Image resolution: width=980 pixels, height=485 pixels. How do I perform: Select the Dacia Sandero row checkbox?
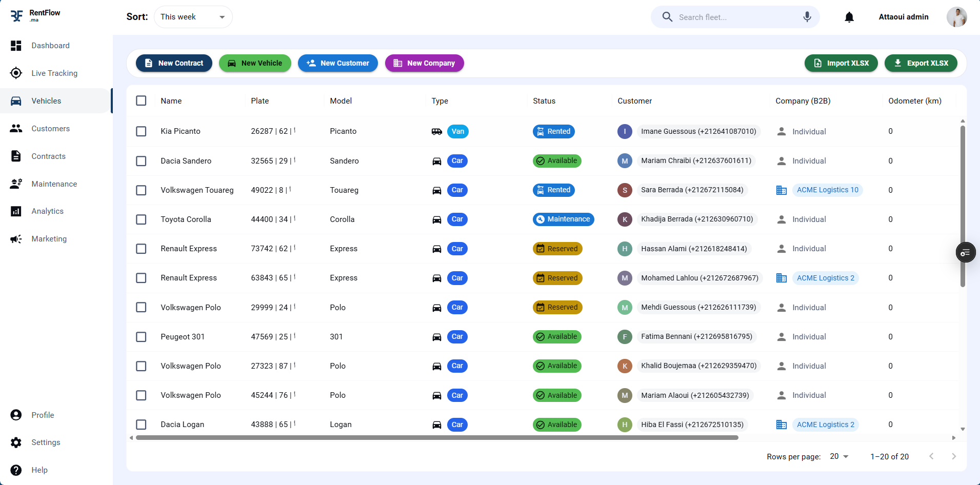coord(141,161)
